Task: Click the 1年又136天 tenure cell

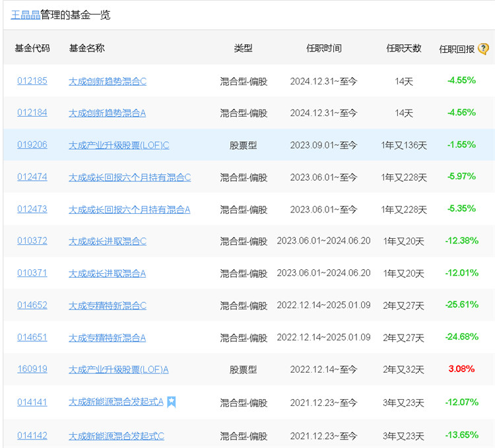Action: point(404,145)
